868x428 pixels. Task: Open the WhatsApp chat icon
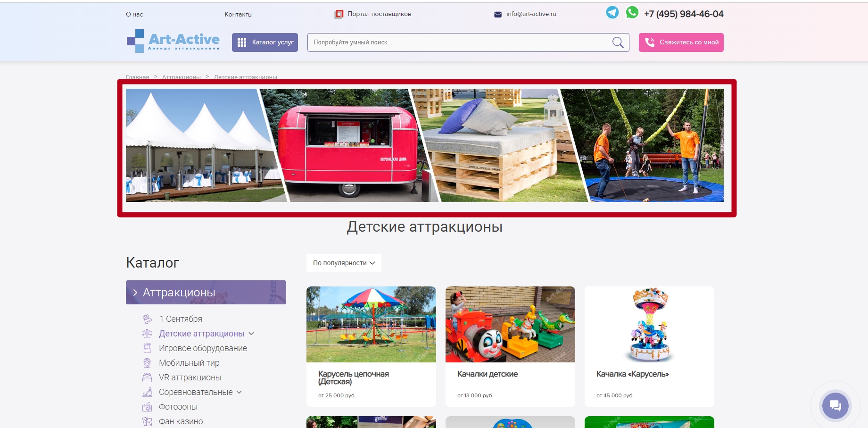(632, 13)
